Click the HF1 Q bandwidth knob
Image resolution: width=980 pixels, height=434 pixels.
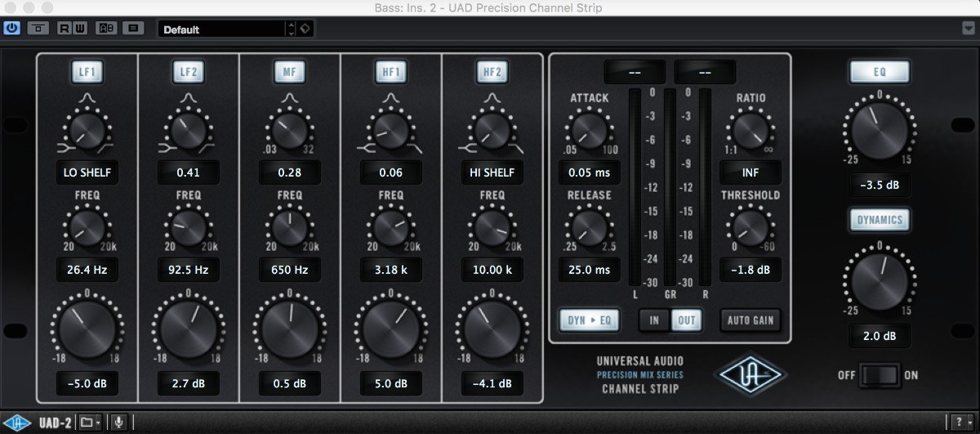(391, 130)
